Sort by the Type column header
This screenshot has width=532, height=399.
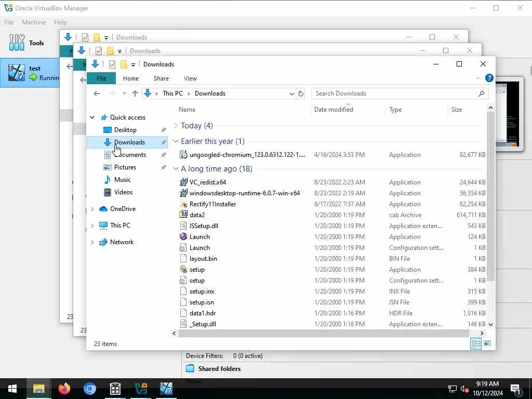(x=395, y=110)
